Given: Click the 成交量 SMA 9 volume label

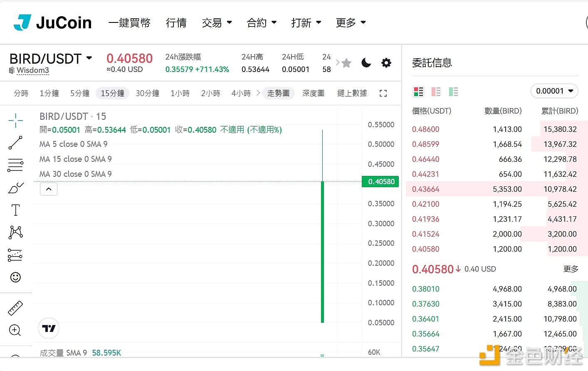Looking at the screenshot, I should point(63,353).
